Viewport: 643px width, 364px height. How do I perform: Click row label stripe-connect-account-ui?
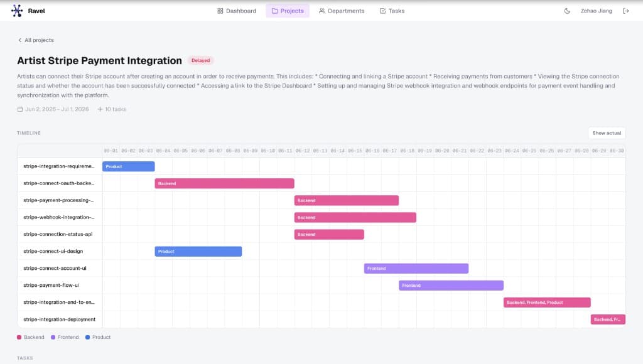tap(55, 269)
